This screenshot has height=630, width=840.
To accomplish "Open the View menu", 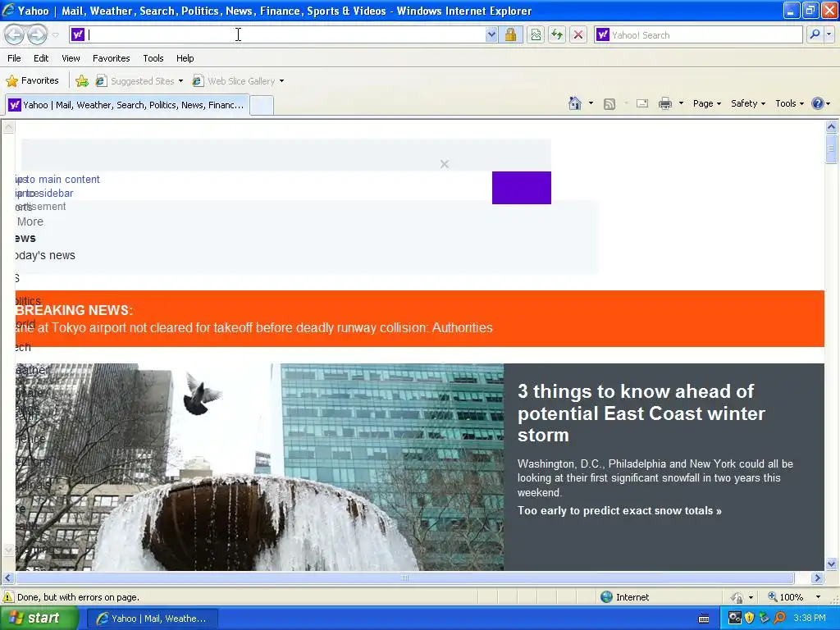I will (x=71, y=58).
